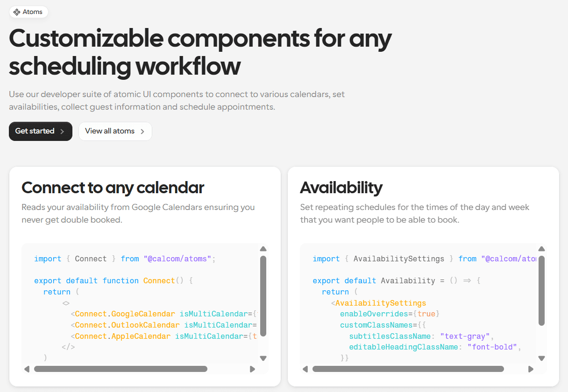Click the Availability card heading

[341, 188]
